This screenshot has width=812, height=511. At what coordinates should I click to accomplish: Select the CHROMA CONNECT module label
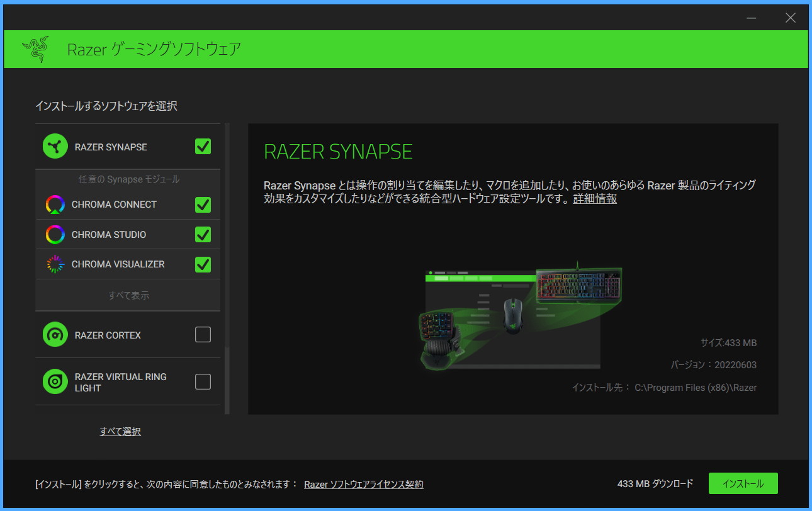coord(114,205)
